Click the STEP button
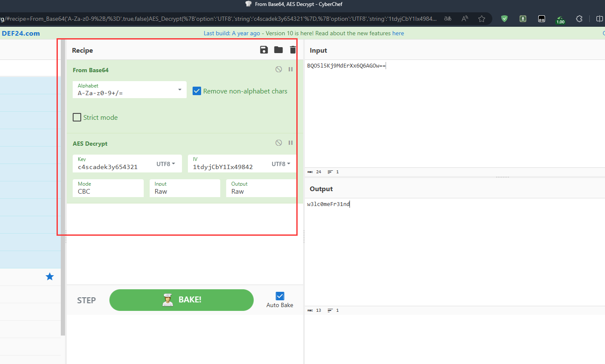Viewport: 605px width, 364px height. coord(86,300)
